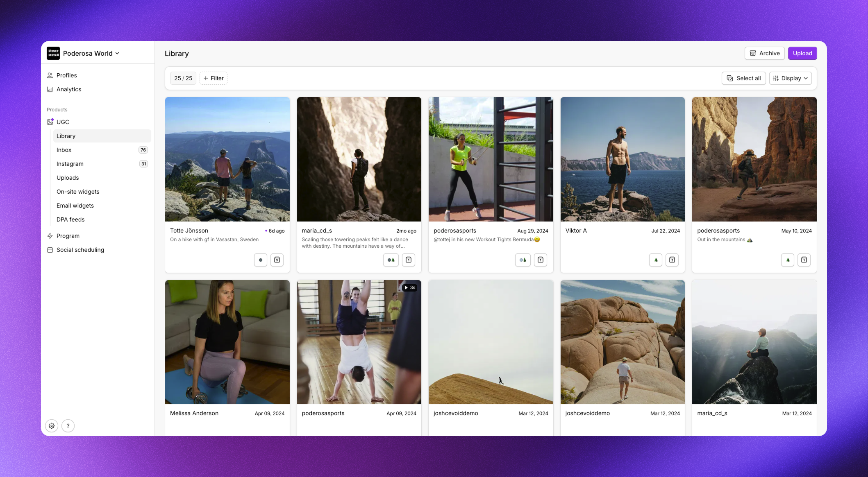The height and width of the screenshot is (477, 868).
Task: Click placements icon on maria_cd_s card
Action: pyautogui.click(x=409, y=260)
